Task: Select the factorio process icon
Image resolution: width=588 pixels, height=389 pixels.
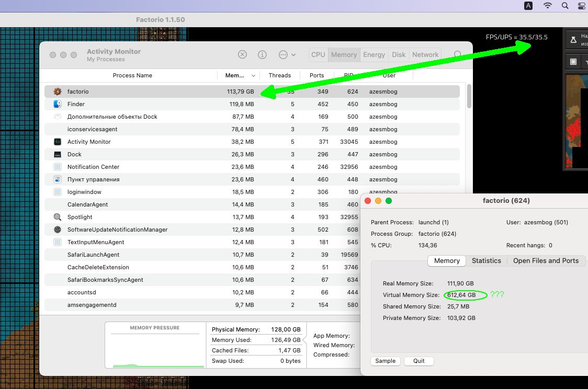Action: click(58, 91)
